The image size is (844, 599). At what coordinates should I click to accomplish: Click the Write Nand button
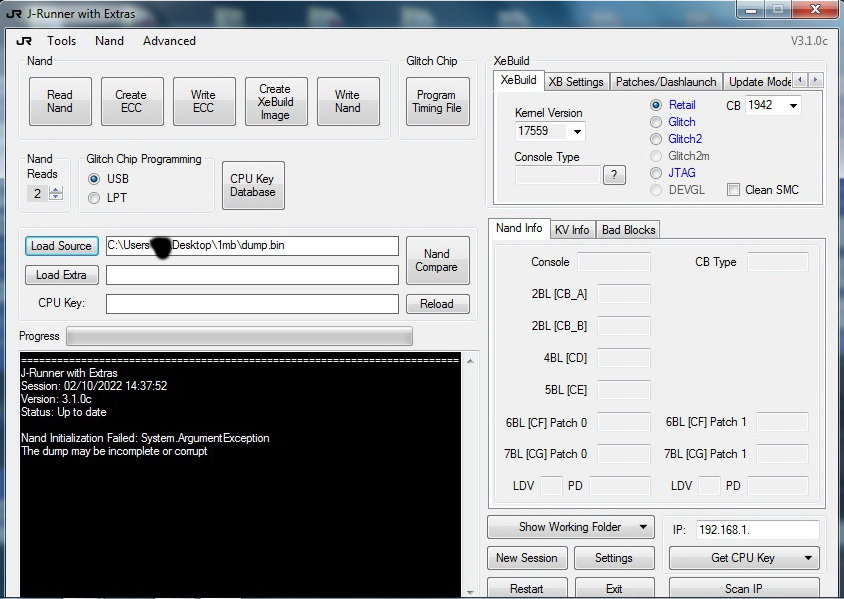tap(348, 101)
